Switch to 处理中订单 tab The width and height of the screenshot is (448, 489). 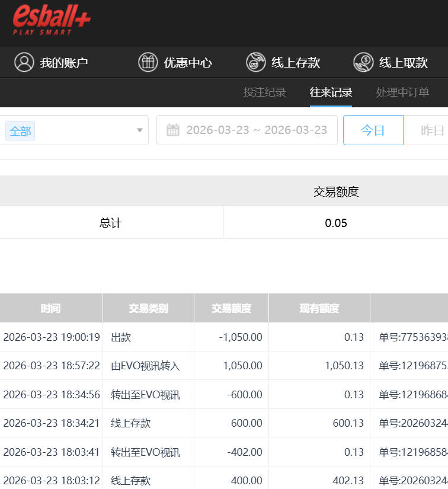[x=402, y=92]
